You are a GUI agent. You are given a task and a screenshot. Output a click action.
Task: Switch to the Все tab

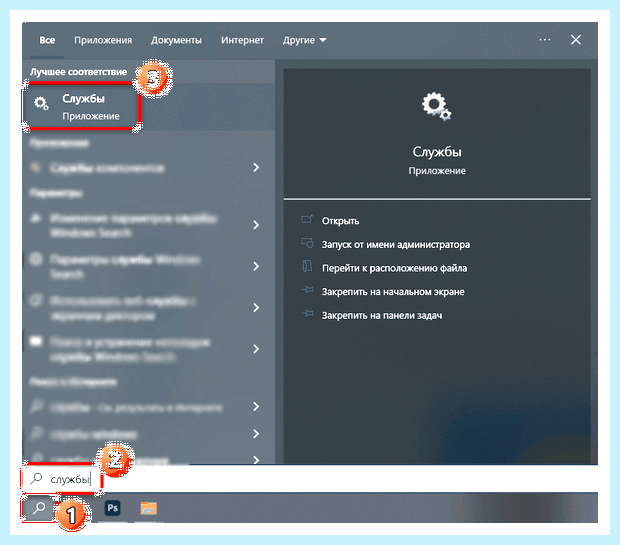(47, 40)
